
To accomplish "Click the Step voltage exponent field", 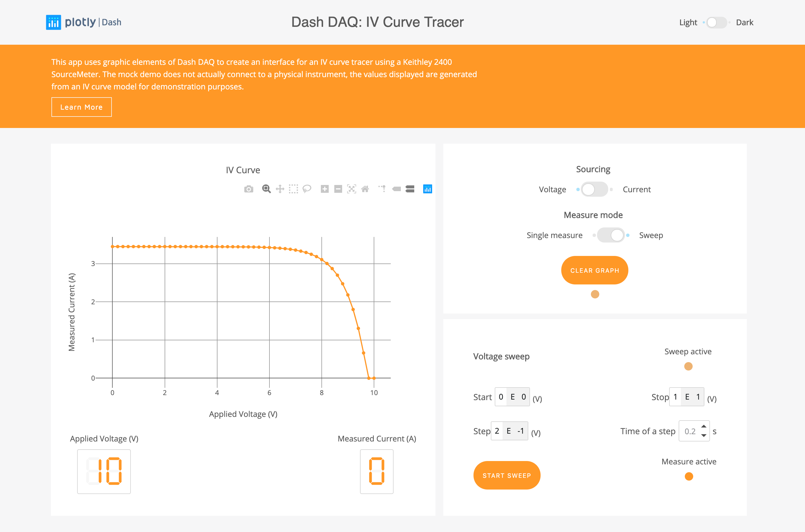I will click(521, 431).
